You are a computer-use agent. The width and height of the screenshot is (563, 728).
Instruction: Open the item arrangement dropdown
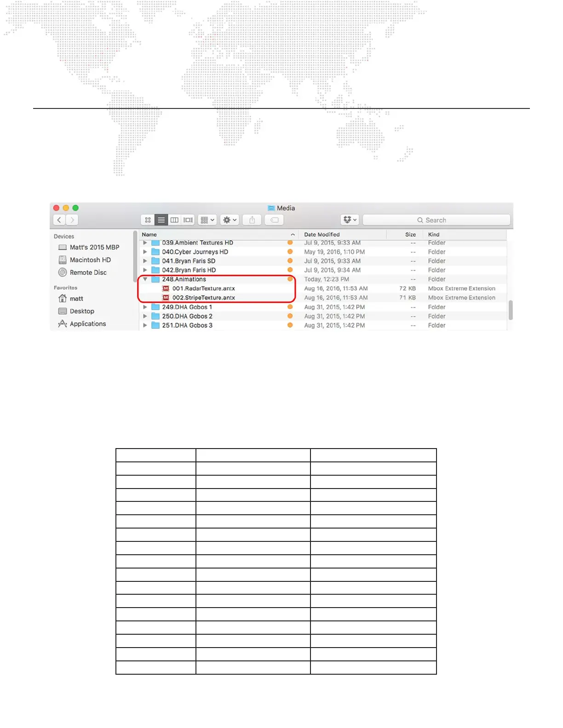coord(207,220)
